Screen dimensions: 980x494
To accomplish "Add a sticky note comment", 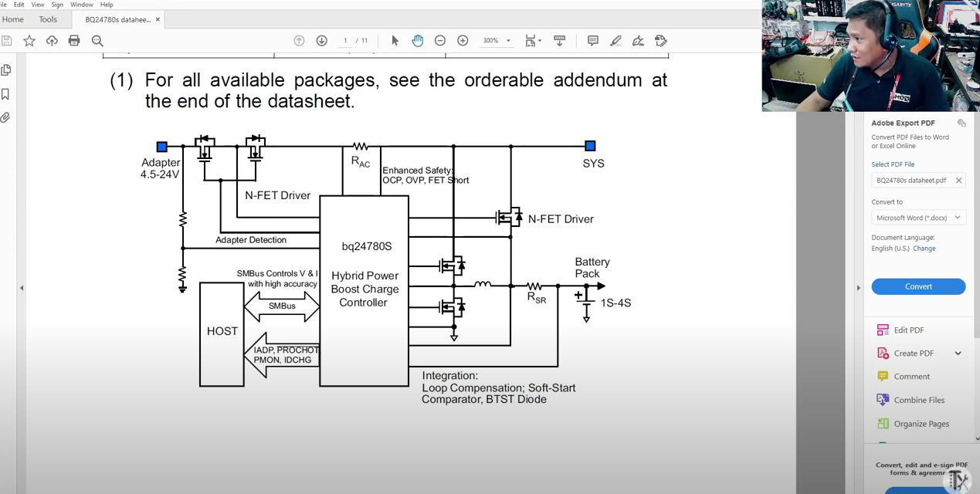I will click(x=593, y=41).
